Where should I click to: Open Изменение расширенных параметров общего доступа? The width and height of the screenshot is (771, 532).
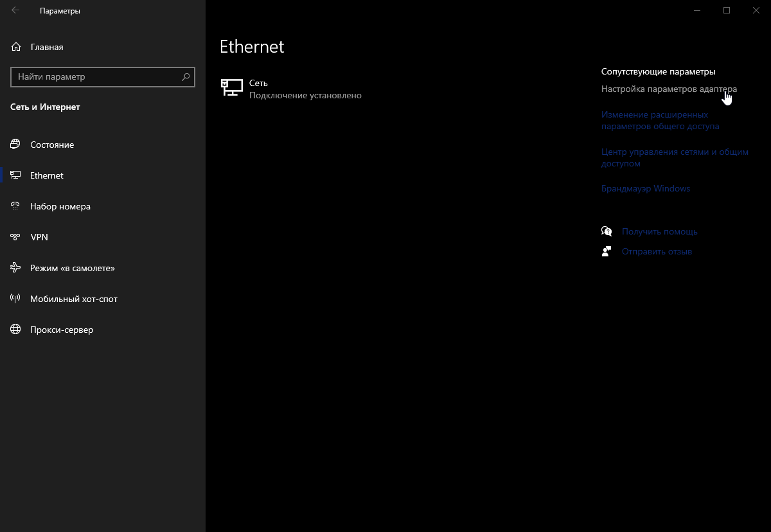(x=660, y=121)
